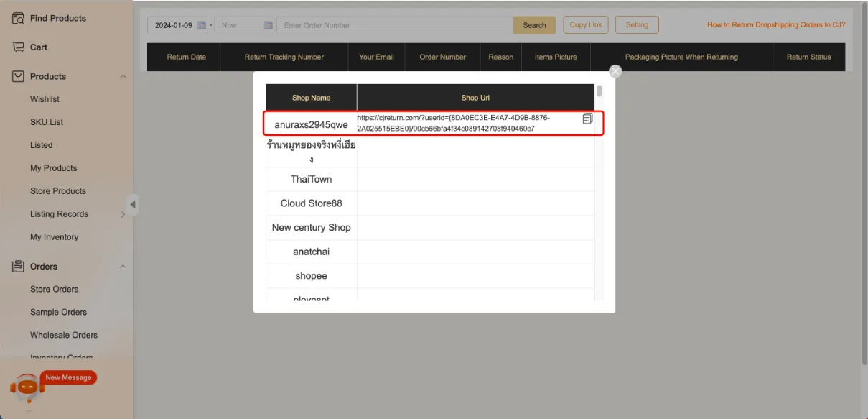Go to Store Orders page
This screenshot has width=868, height=419.
(54, 289)
